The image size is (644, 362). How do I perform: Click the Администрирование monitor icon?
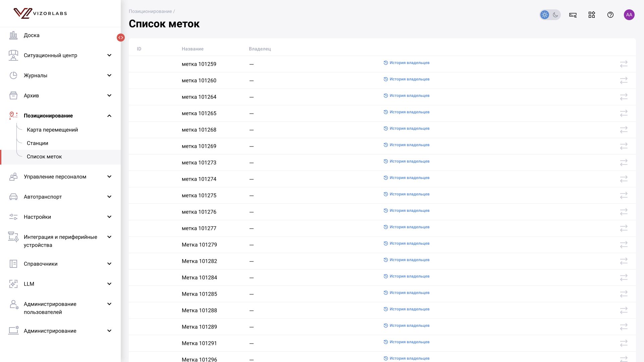pyautogui.click(x=13, y=331)
